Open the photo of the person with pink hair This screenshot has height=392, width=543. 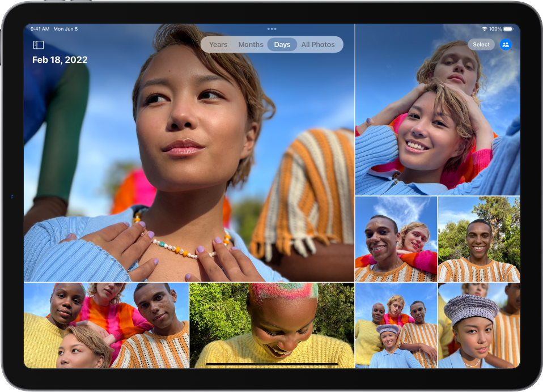click(270, 326)
